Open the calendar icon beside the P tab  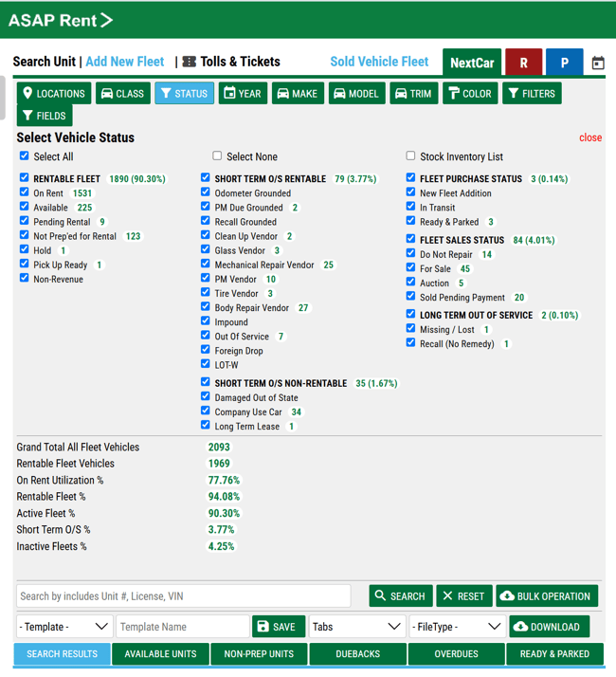598,64
